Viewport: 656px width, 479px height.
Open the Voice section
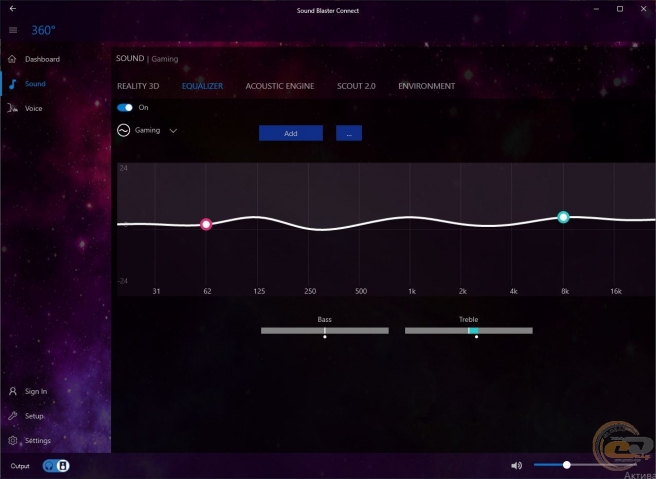[x=33, y=108]
